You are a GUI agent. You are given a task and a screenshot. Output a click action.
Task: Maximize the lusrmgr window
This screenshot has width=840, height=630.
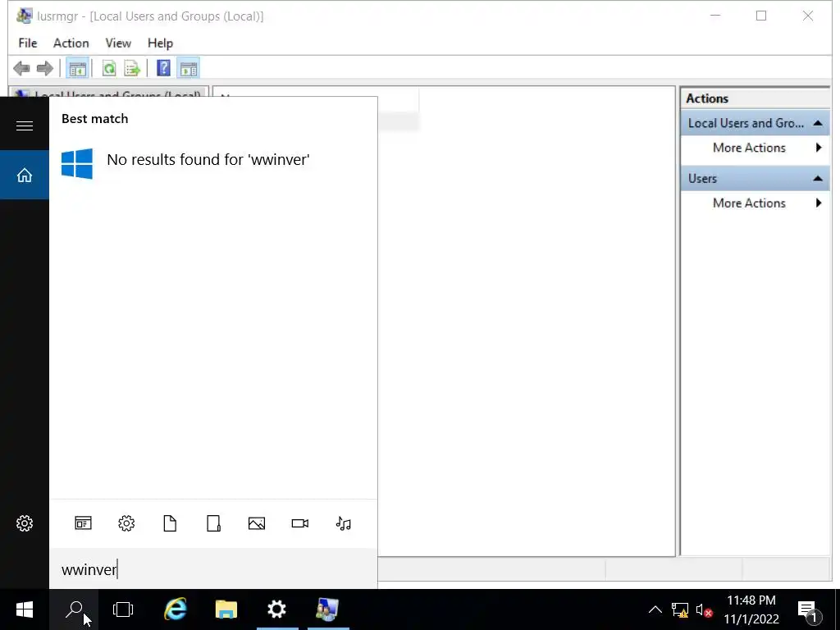(760, 16)
